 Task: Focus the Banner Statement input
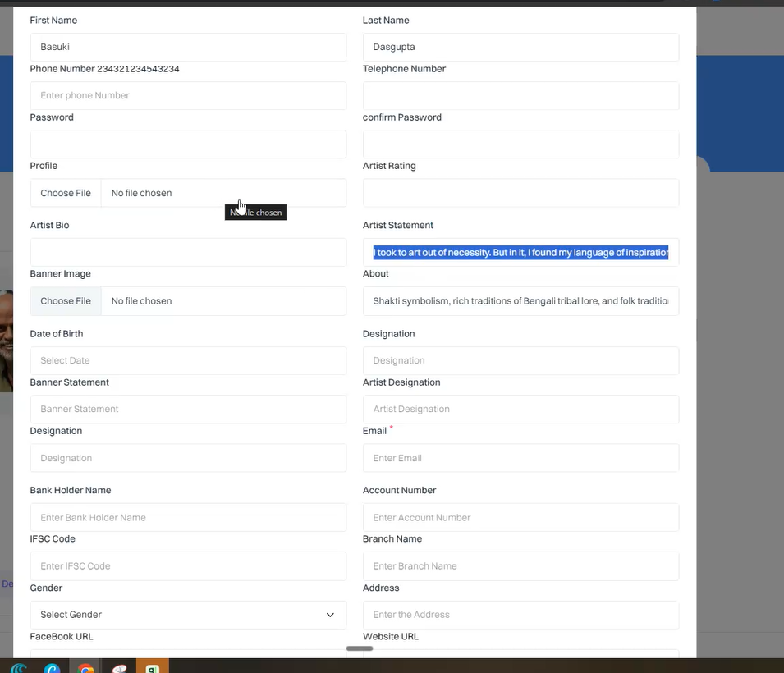(x=188, y=410)
